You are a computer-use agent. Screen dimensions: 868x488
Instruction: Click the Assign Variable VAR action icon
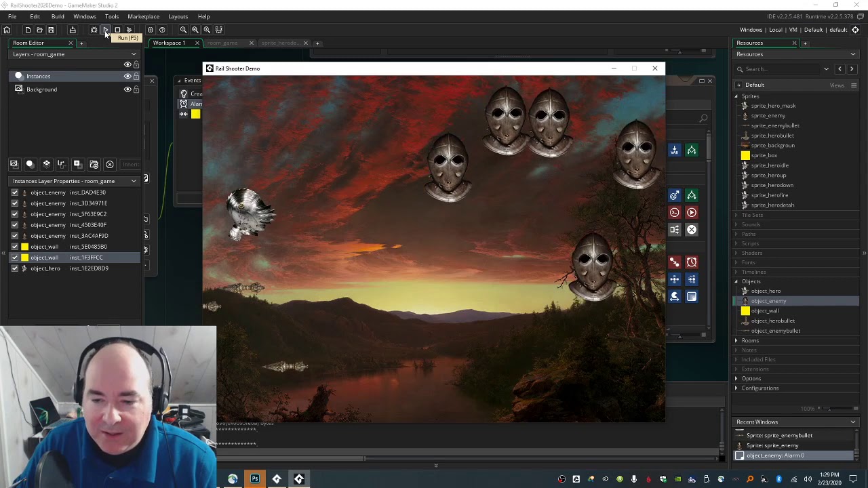[x=674, y=150]
